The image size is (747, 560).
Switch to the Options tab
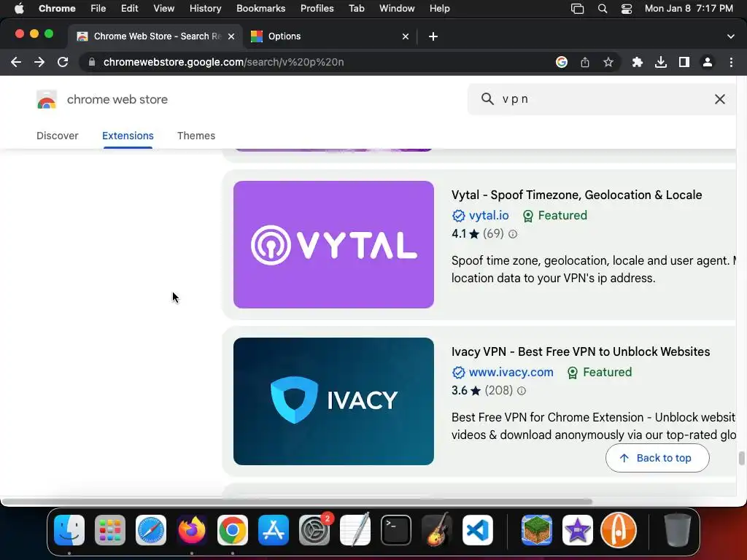[329, 36]
